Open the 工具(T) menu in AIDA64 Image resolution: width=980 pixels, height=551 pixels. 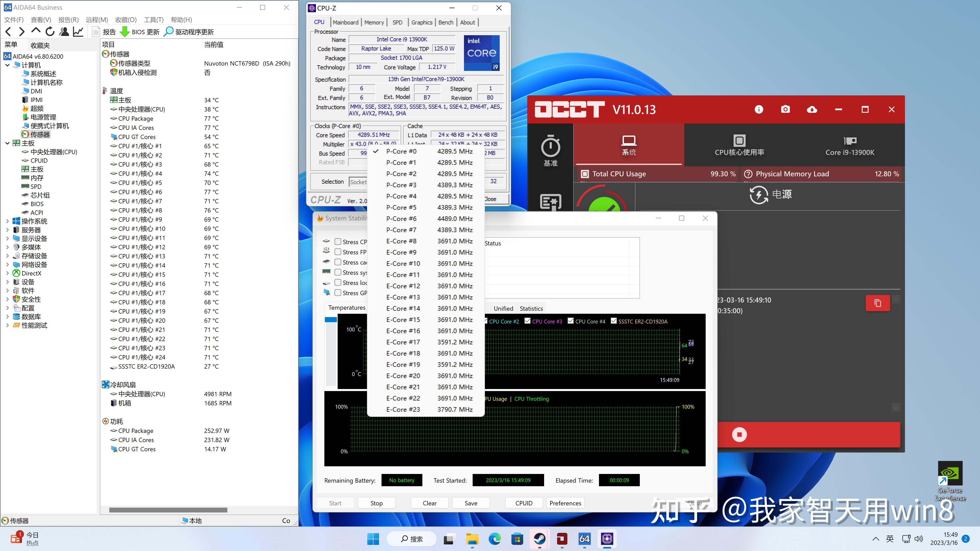pos(153,20)
